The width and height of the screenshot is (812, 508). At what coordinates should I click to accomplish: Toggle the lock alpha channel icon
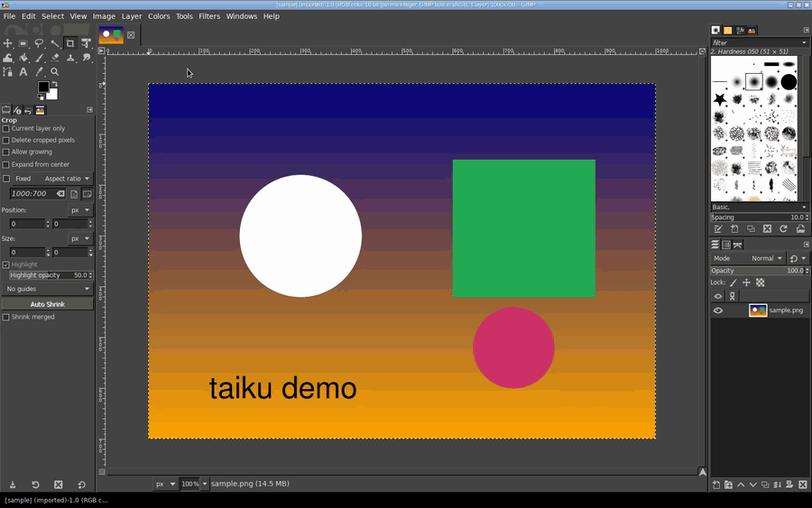pos(761,282)
